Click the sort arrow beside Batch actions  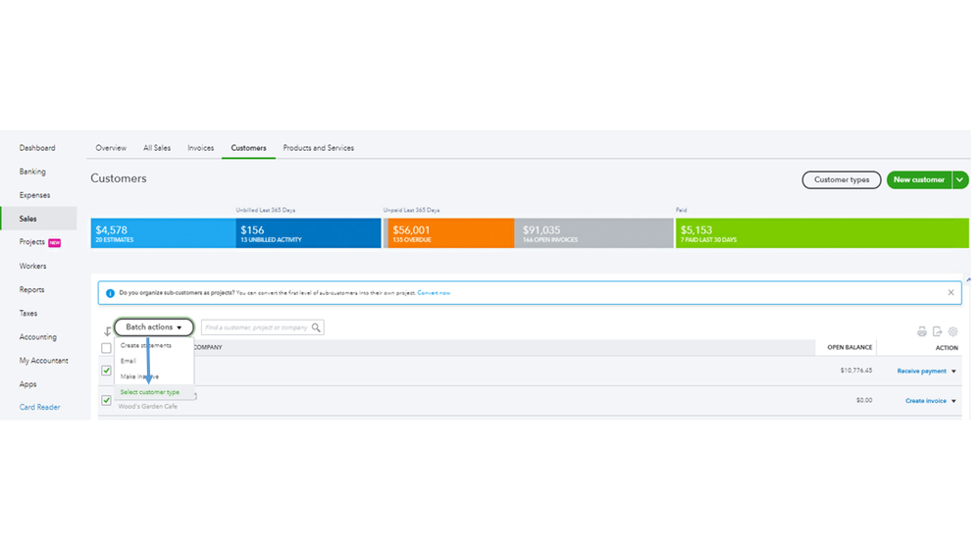(108, 331)
